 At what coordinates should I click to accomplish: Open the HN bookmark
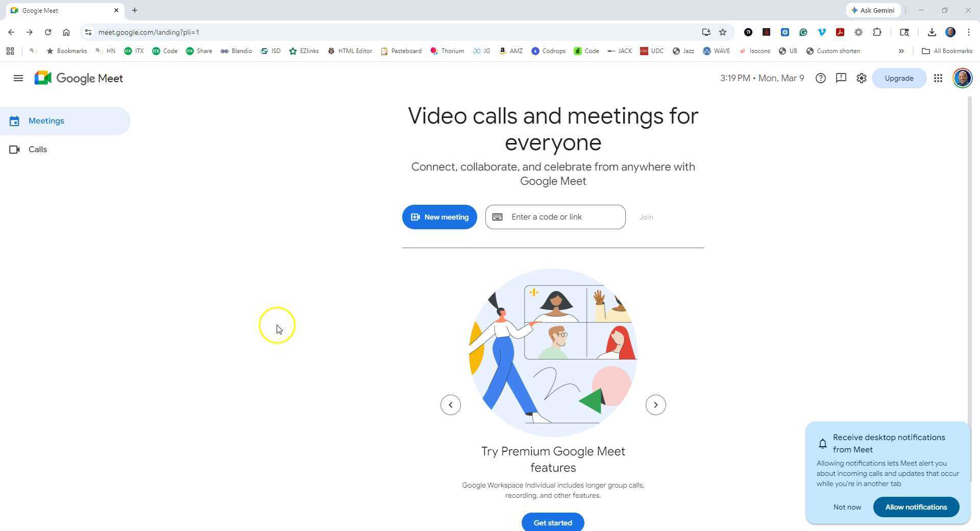(105, 51)
